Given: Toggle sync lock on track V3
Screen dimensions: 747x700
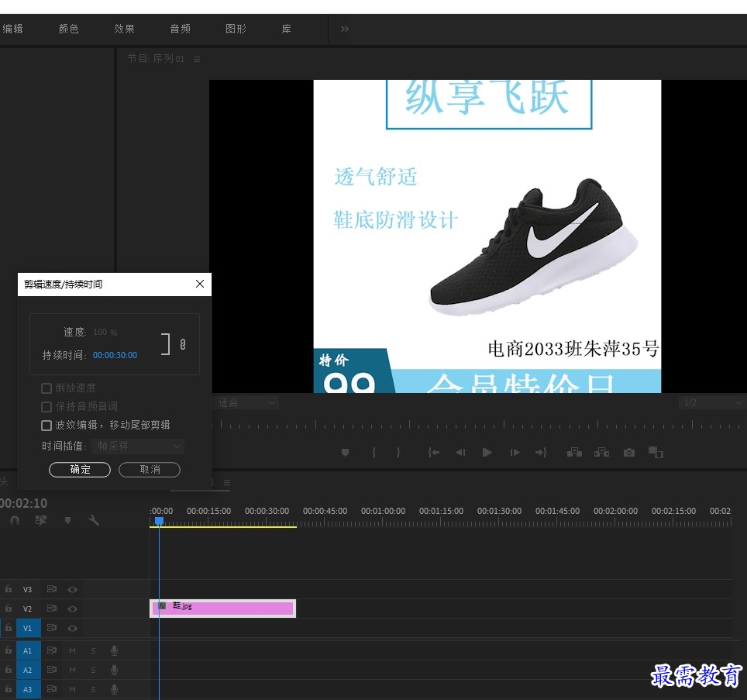Looking at the screenshot, I should pos(51,589).
